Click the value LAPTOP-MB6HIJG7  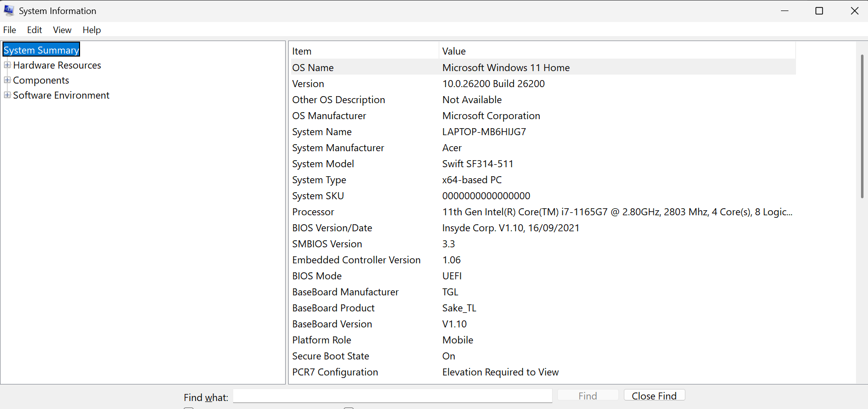click(484, 132)
